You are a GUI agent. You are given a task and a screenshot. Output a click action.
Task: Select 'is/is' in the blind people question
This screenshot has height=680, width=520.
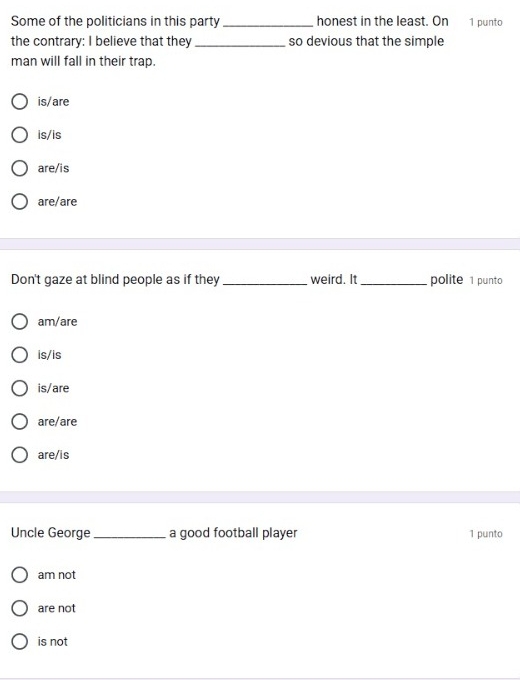[x=20, y=355]
